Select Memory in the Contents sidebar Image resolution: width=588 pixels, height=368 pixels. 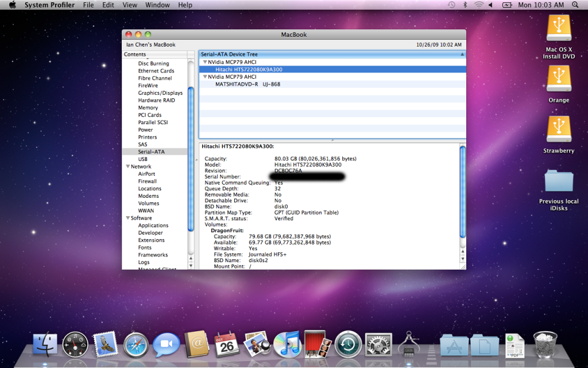click(x=148, y=108)
